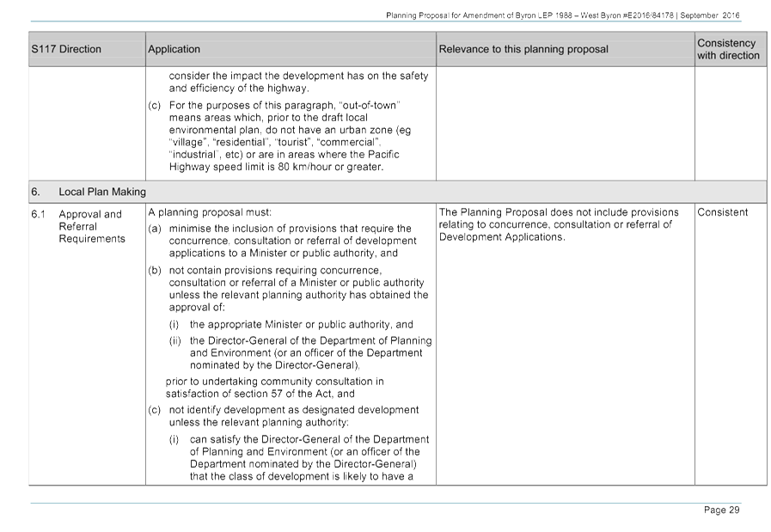Click the 'Application' column header
Image resolution: width=771 pixels, height=532 pixels.
pos(291,49)
